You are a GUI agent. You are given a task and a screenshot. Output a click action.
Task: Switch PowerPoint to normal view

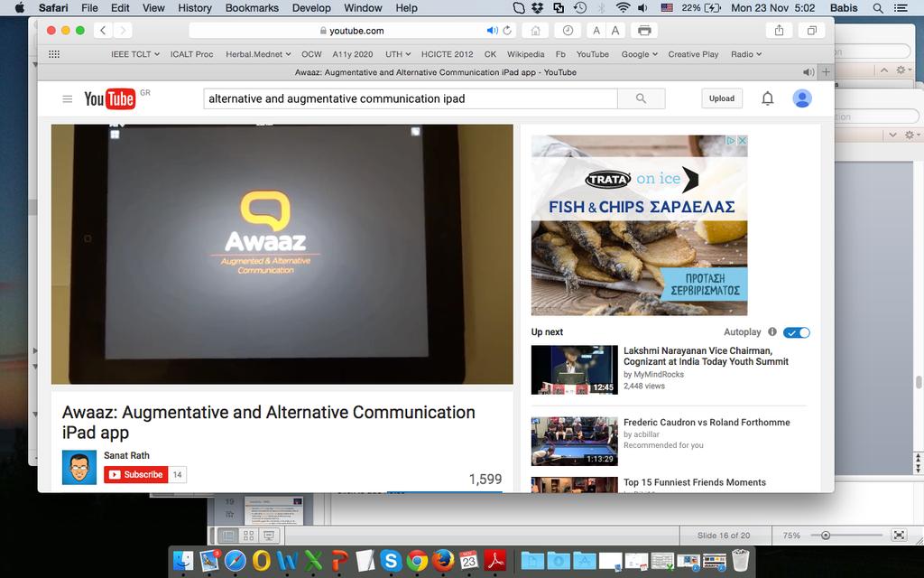click(x=228, y=536)
